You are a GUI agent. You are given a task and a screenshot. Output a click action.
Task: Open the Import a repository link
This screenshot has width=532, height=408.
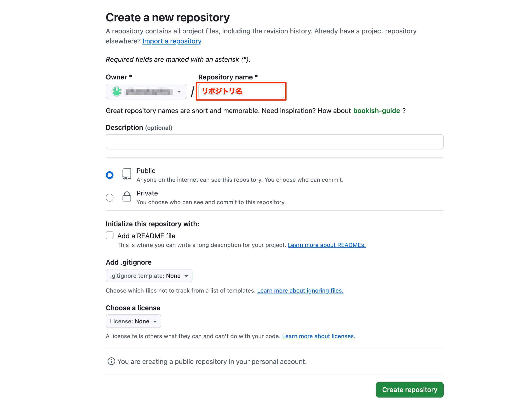click(172, 41)
